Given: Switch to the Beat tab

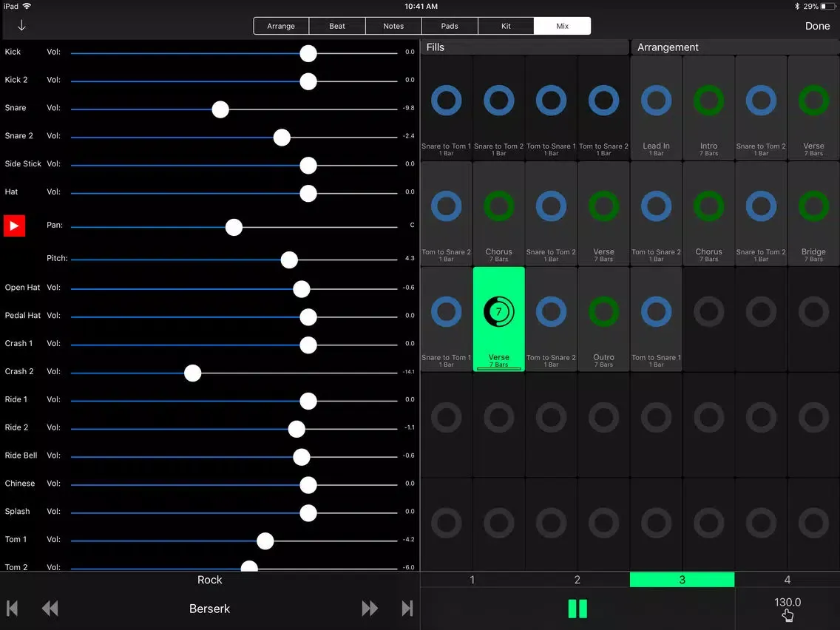Looking at the screenshot, I should [x=337, y=26].
